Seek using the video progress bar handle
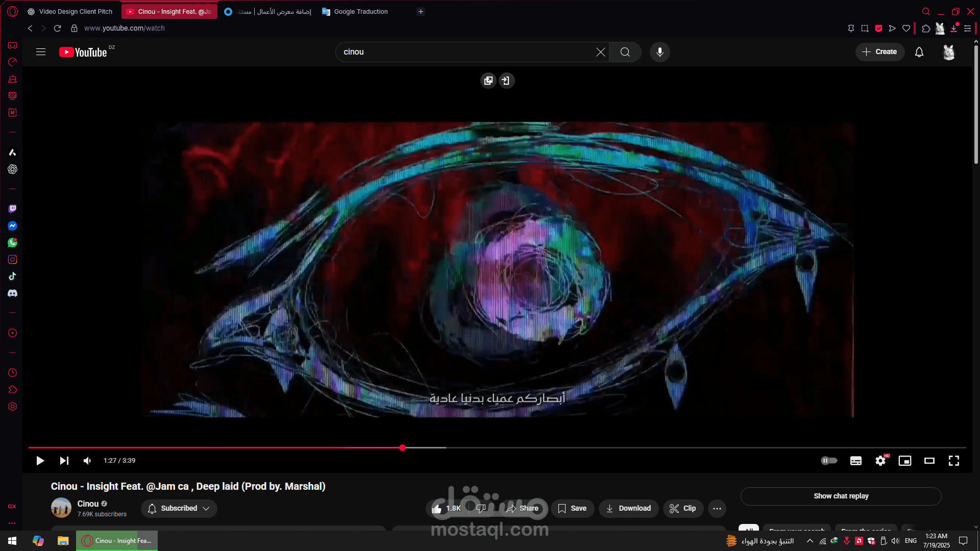 (402, 448)
